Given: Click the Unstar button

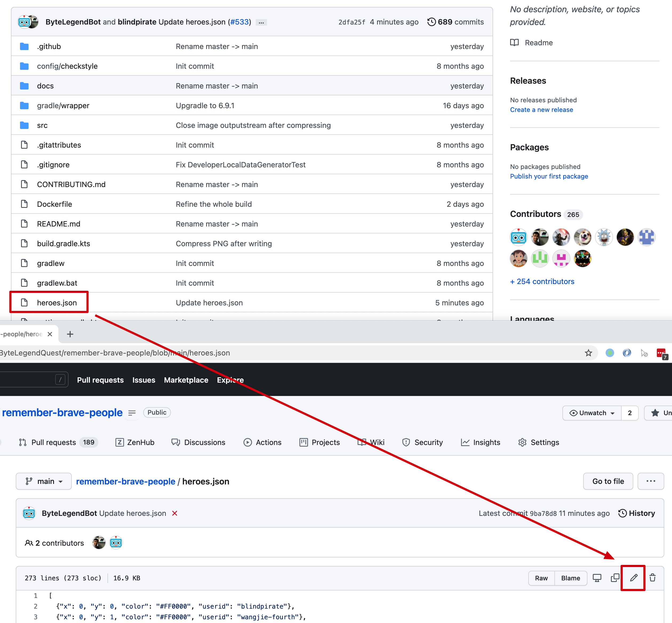Looking at the screenshot, I should click(658, 413).
